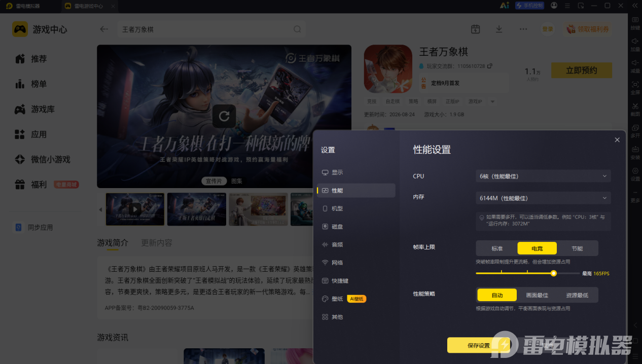The height and width of the screenshot is (364, 642).
Task: Click the three-dot more options icon
Action: (x=523, y=29)
